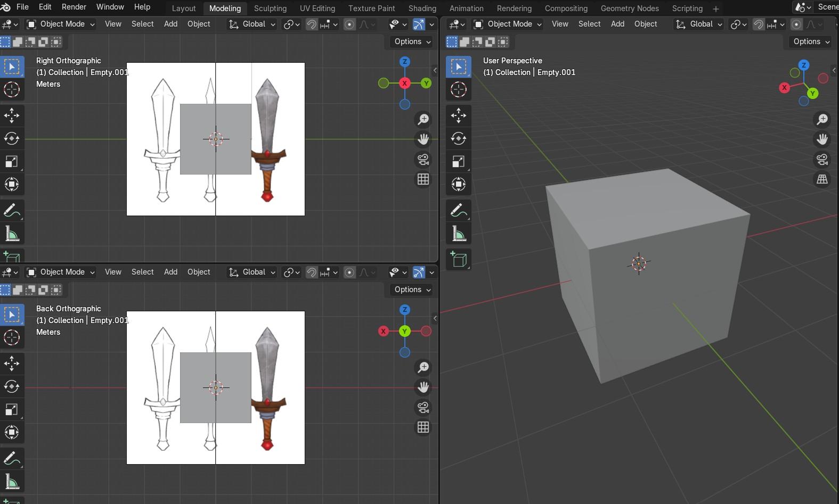Switch to the Sculpting workspace tab
The image size is (839, 504).
click(x=270, y=9)
